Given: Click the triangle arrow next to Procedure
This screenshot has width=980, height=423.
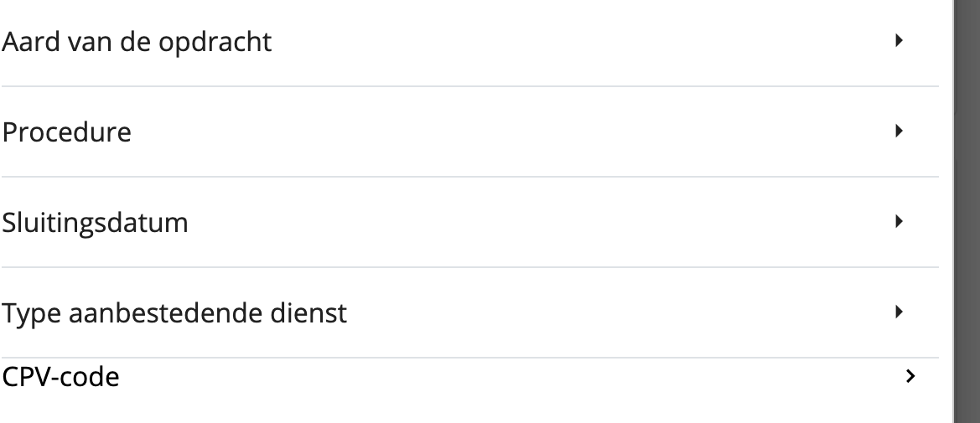Looking at the screenshot, I should pyautogui.click(x=899, y=131).
